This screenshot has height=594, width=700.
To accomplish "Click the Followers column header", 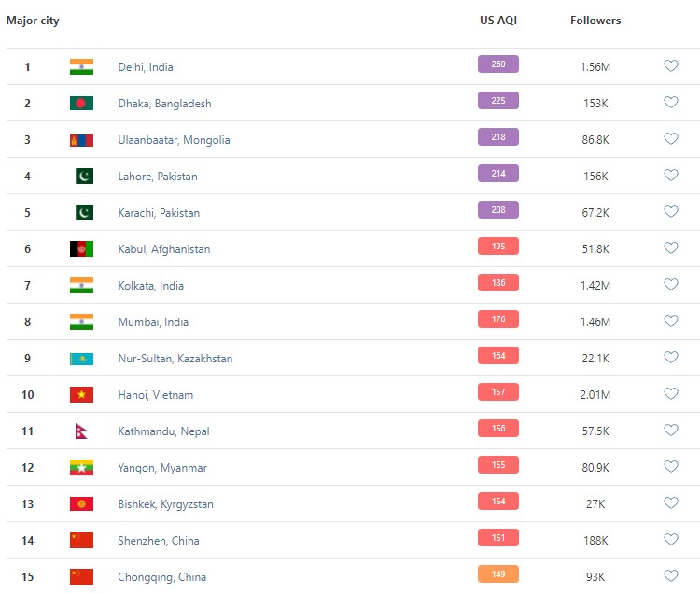I will (595, 21).
